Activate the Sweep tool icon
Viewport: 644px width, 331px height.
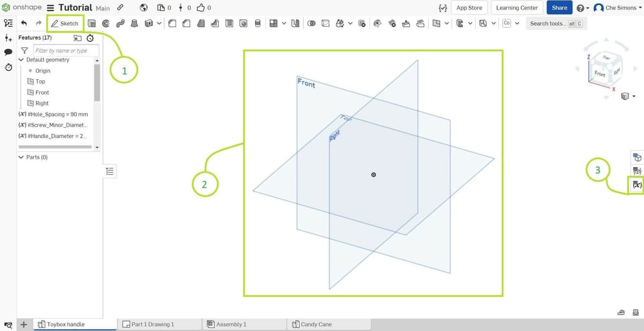120,24
